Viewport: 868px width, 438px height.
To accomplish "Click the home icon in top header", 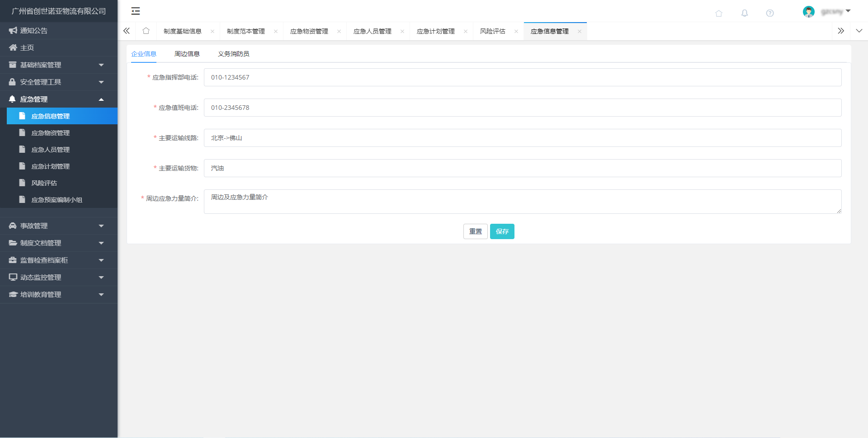I will click(x=719, y=13).
